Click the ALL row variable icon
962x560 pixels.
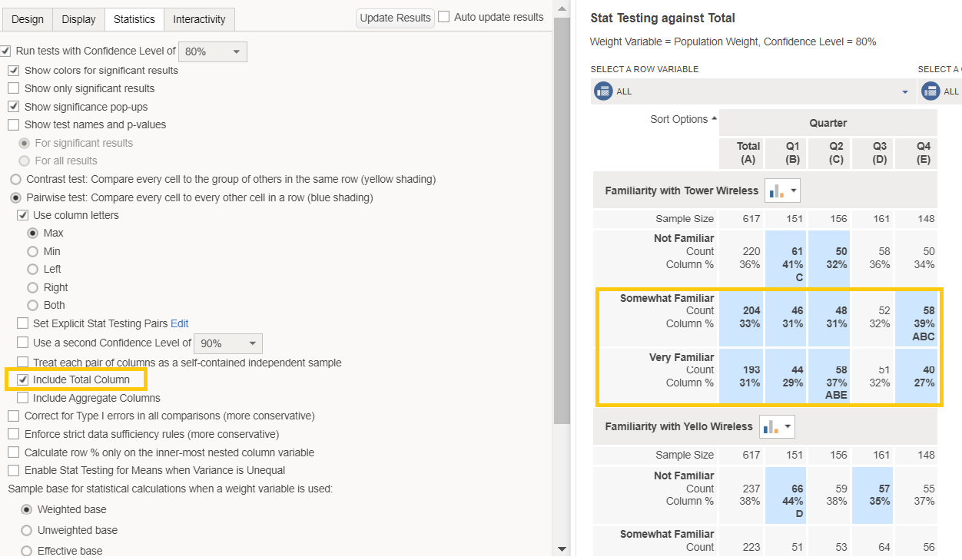tap(603, 91)
